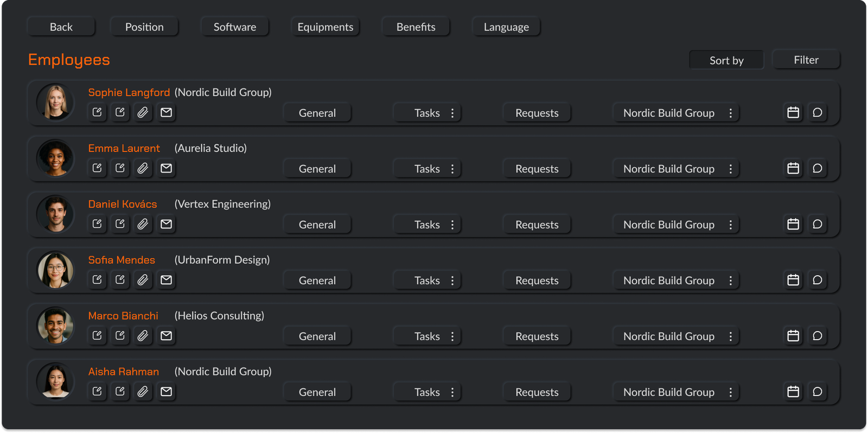Open calendar icon in Emma Laurent's row
This screenshot has height=433, width=868.
pos(793,168)
